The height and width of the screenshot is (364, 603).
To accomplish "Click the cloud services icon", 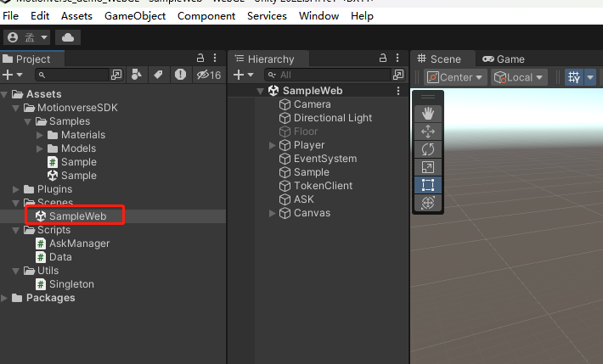I will 68,37.
